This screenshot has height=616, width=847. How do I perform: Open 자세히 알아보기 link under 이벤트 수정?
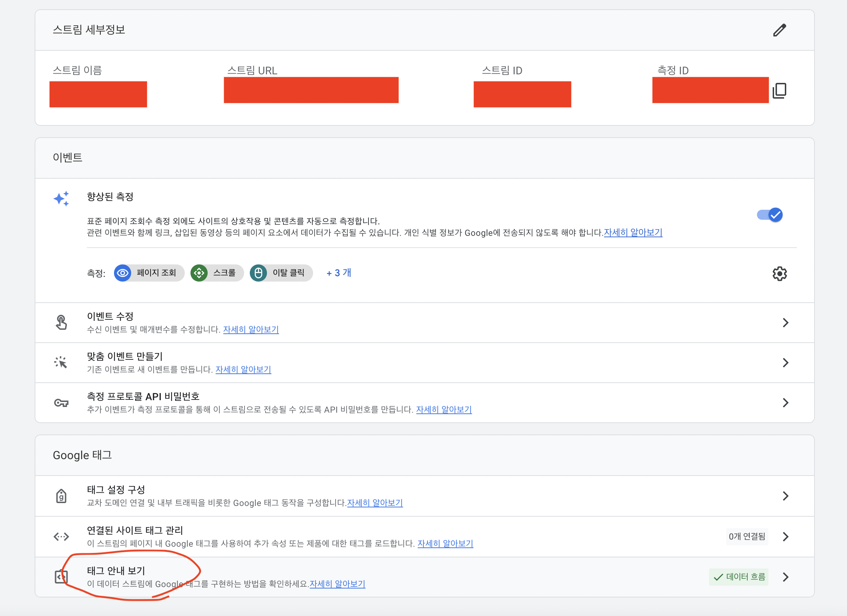pos(251,330)
